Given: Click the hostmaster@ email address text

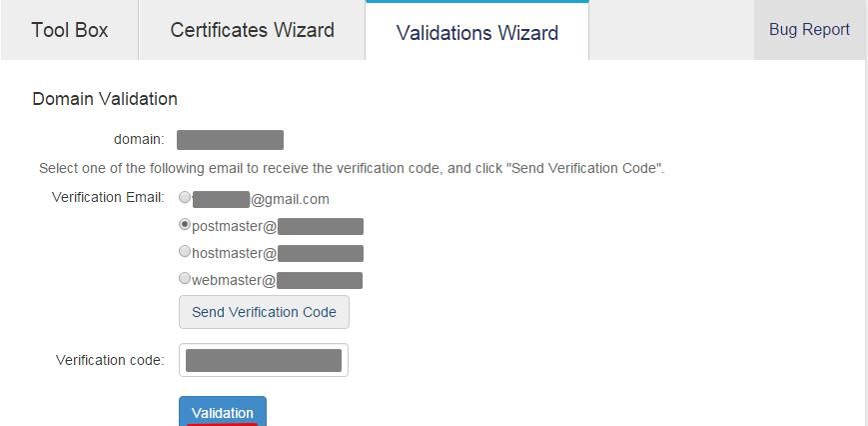Looking at the screenshot, I should 277,254.
